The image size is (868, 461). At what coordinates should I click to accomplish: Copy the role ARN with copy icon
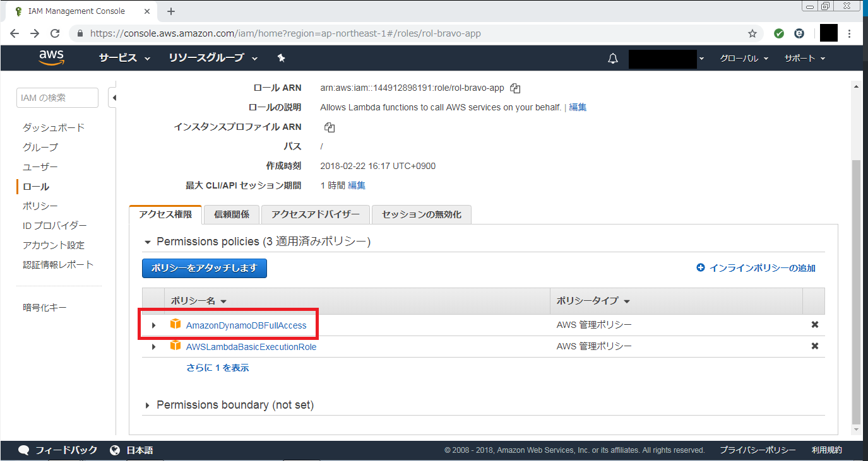[x=515, y=88]
